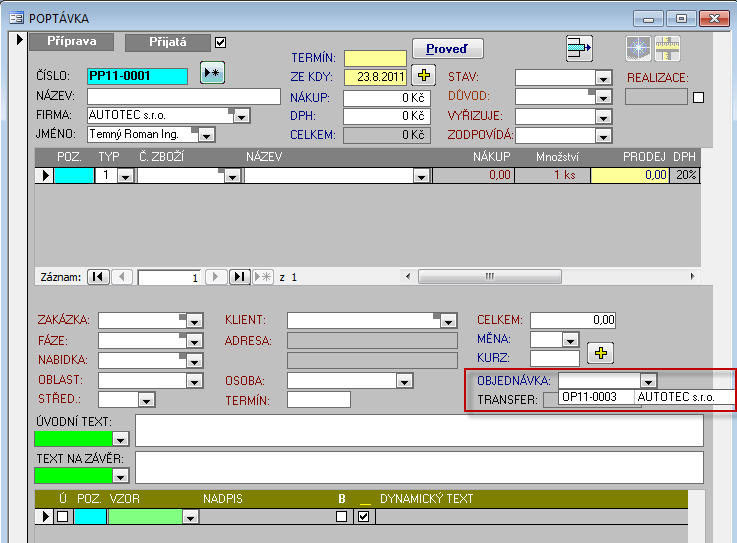Click the yellow plus beside ZE KDY date

click(423, 75)
